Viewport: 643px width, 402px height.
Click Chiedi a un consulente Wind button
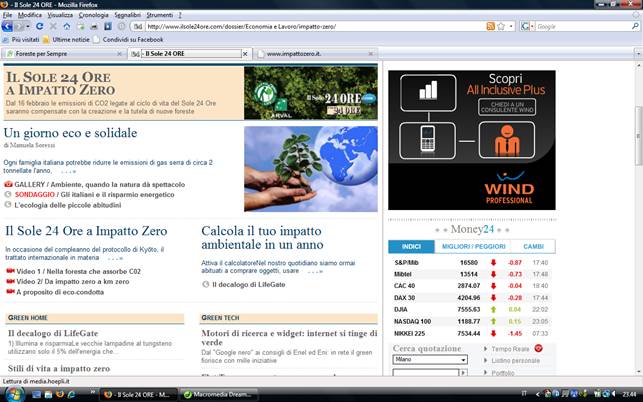click(x=507, y=107)
